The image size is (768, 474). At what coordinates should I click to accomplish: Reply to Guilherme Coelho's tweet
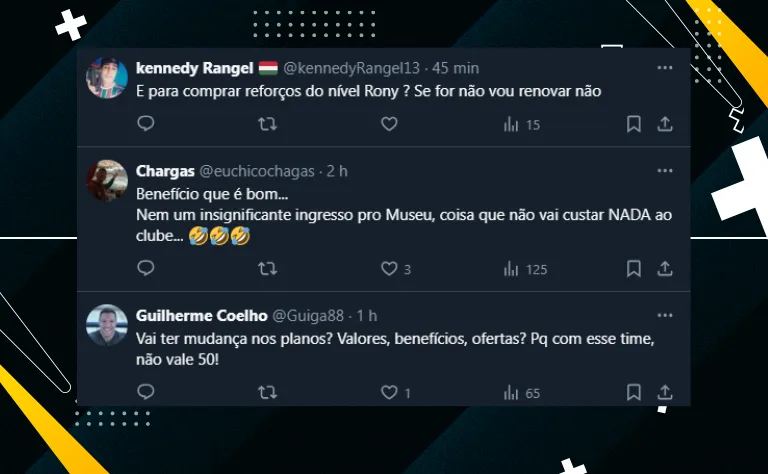point(146,393)
